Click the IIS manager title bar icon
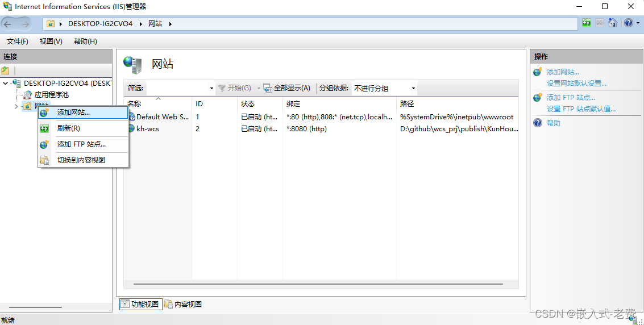 pos(7,7)
